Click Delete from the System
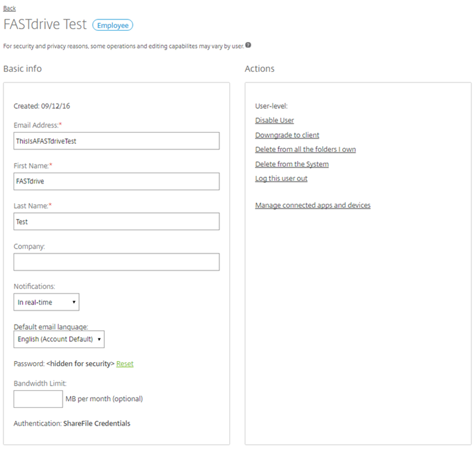 (292, 164)
